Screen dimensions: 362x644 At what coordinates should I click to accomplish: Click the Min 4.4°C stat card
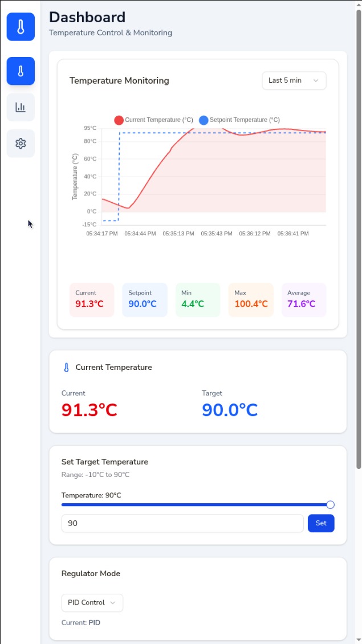[198, 300]
